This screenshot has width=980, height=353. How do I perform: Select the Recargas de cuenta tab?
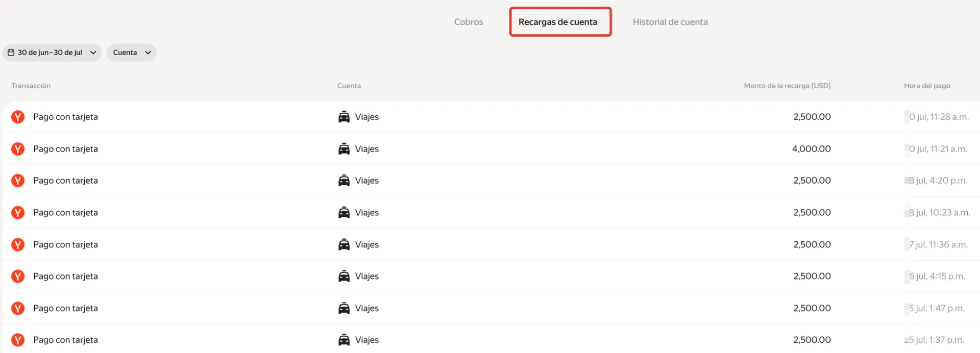(x=558, y=22)
